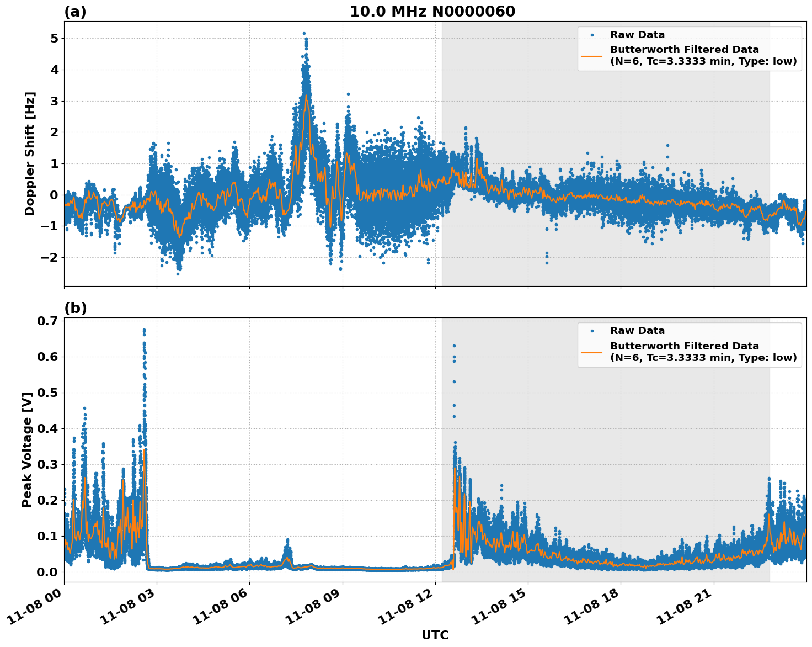
Task: Click the "UTC" x-axis label
Action: 434,635
